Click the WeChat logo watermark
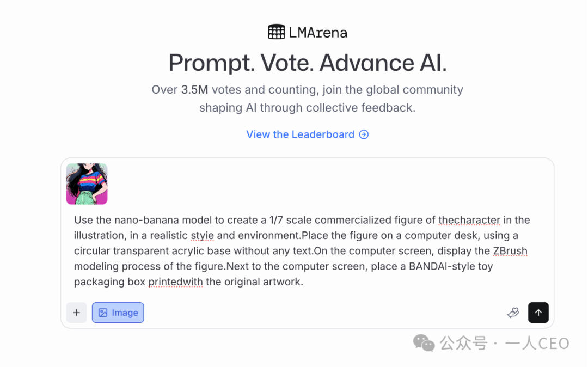Viewport: 588px width, 367px height. (x=424, y=343)
